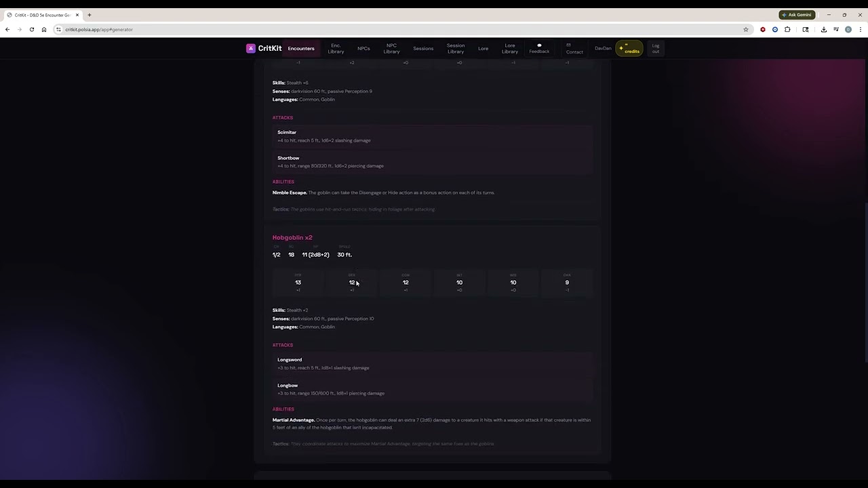The image size is (868, 488).
Task: Open the media controls icon
Action: pos(836,29)
